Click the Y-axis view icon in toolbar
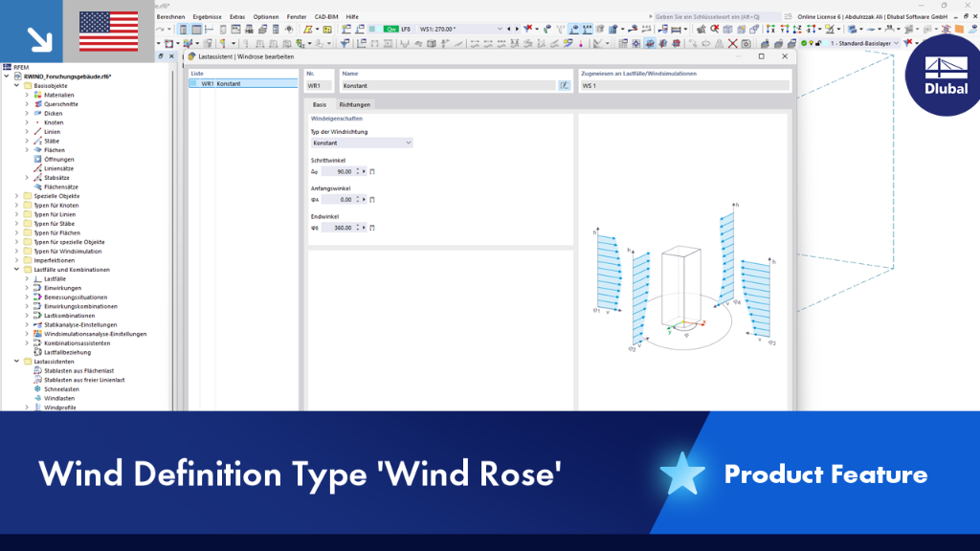The height and width of the screenshot is (551, 980). (x=785, y=29)
